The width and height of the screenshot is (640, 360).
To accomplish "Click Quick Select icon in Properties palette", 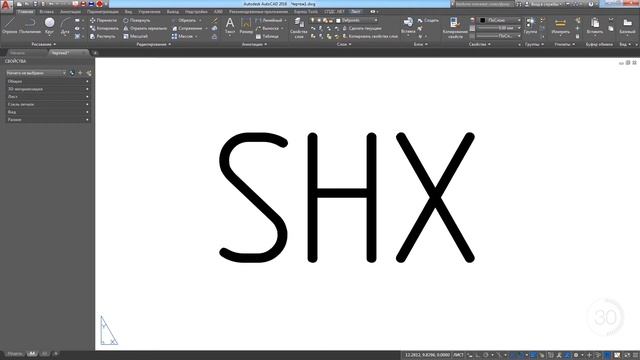I will (x=89, y=73).
